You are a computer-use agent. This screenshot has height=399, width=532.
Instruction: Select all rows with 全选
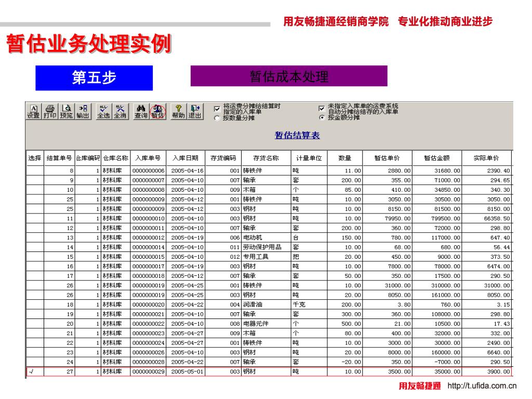point(103,111)
